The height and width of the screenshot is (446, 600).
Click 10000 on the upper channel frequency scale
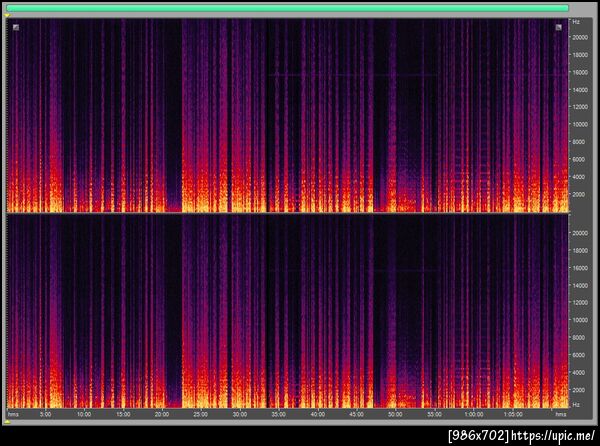click(580, 124)
